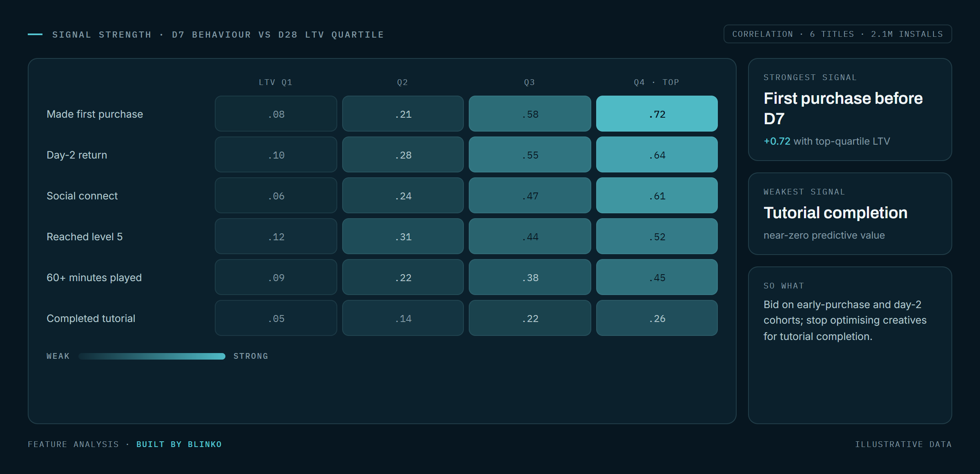
Task: Click the Completed tutorial row label
Action: 91,318
